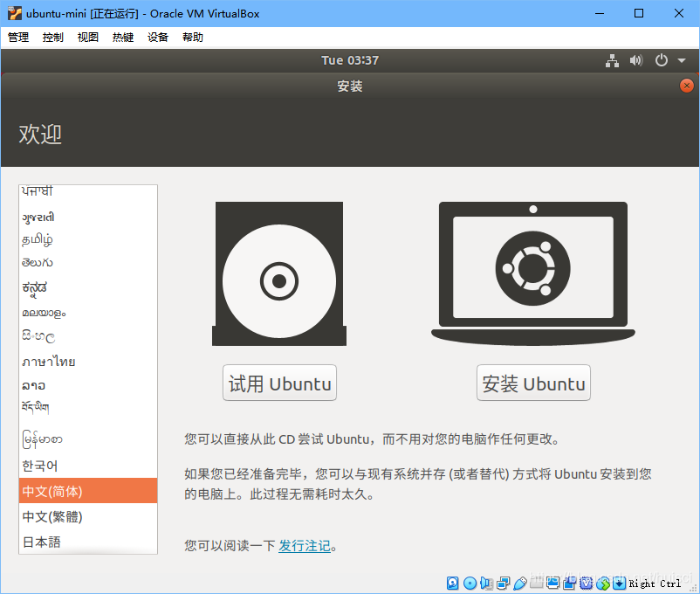Select 한국어 in language list

coord(88,466)
